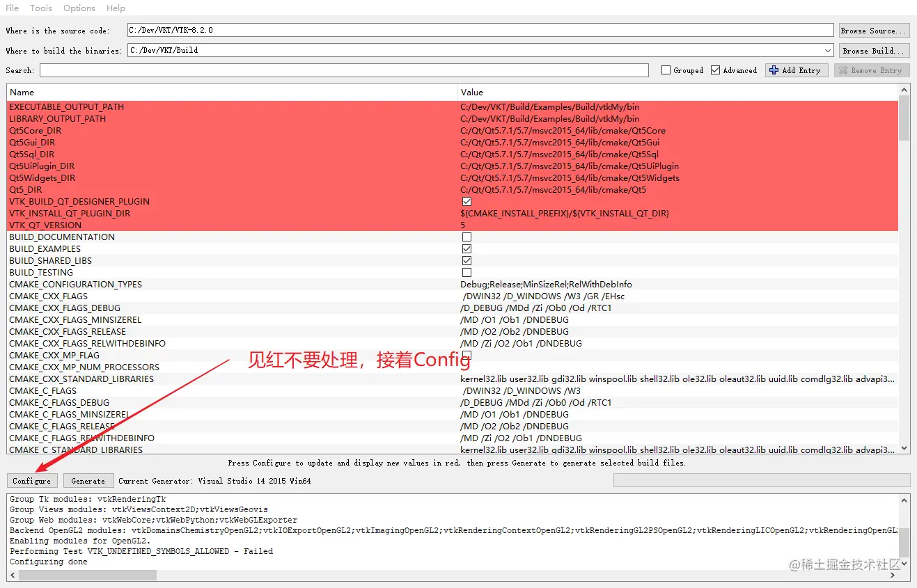Select the CMAKE_CXX_FLAGS_RELEASE entry
The image size is (917, 588).
(x=68, y=332)
